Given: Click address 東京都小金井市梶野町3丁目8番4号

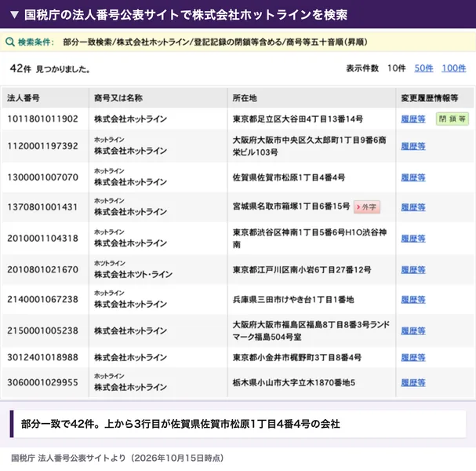Looking at the screenshot, I should coord(297,357).
